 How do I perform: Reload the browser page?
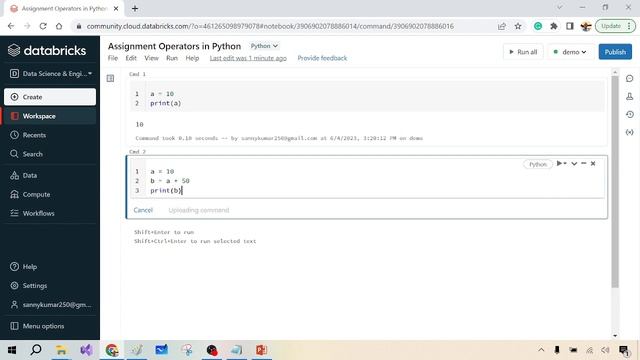pos(43,26)
